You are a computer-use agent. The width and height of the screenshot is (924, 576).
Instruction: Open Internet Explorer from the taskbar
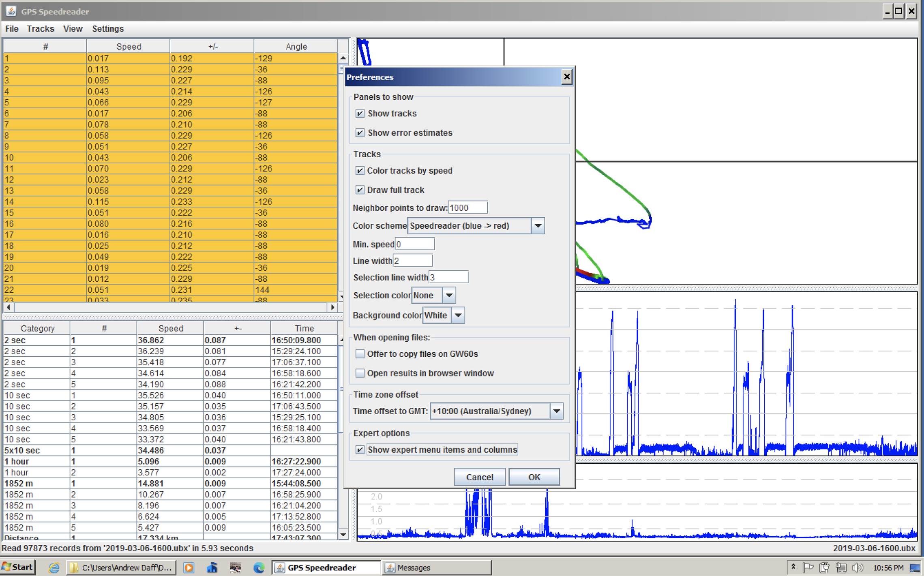54,567
